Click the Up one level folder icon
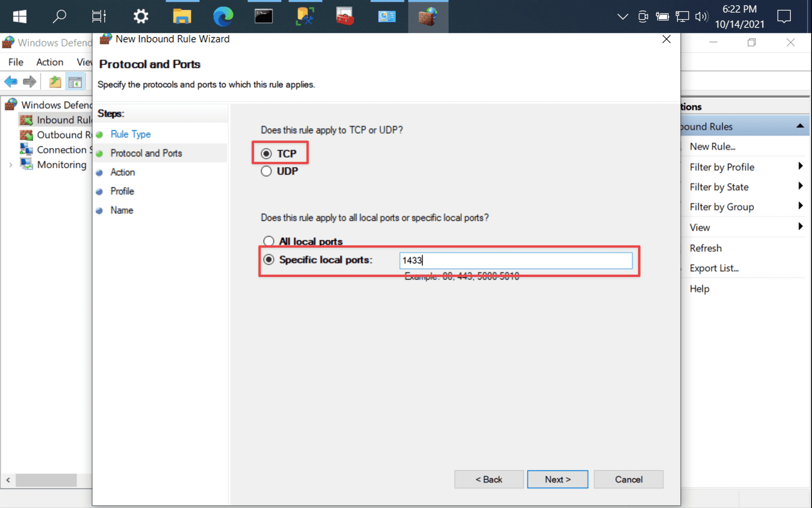The height and width of the screenshot is (508, 812). pos(55,82)
